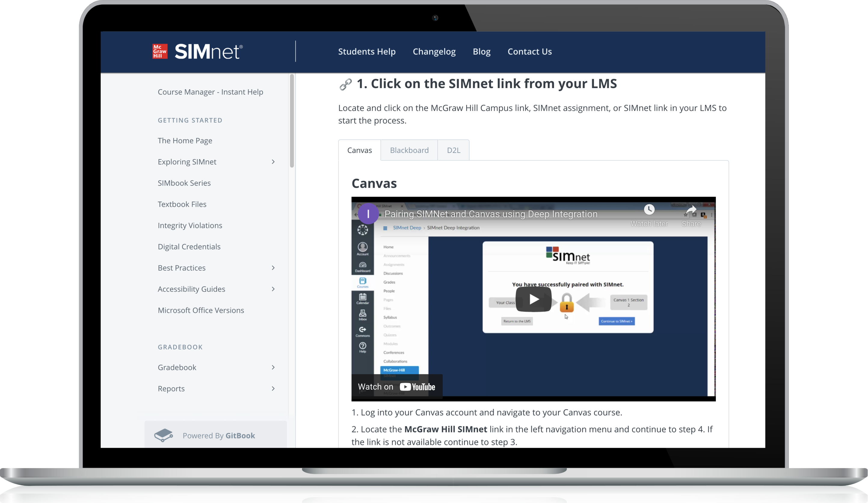Expand the Best Practices chevron
Viewport: 868px width, 503px height.
click(273, 268)
